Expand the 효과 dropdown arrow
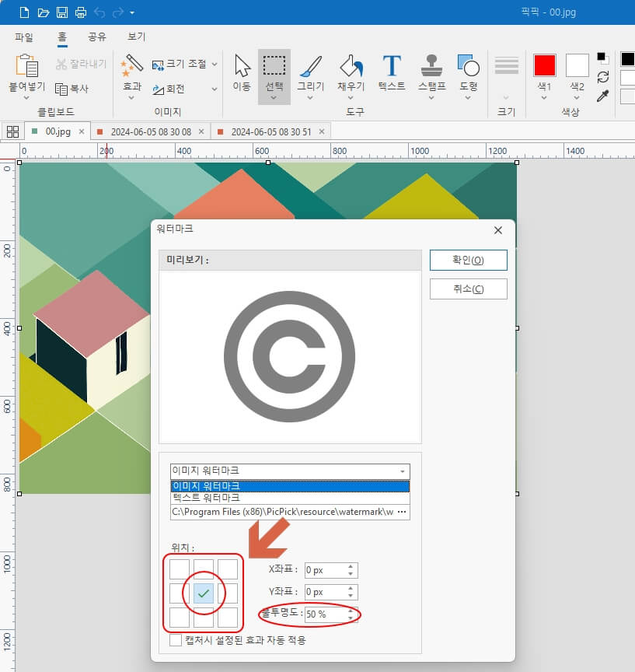This screenshot has height=672, width=635. click(x=131, y=98)
